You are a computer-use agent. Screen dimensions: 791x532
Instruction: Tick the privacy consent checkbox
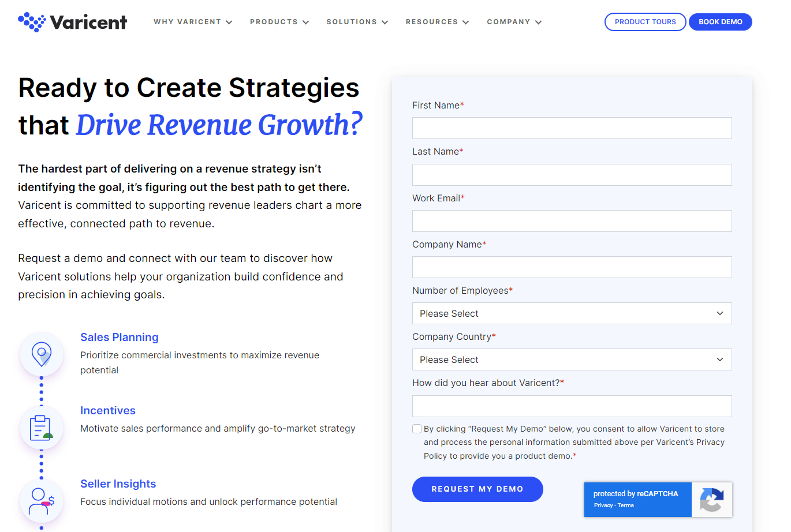point(417,429)
